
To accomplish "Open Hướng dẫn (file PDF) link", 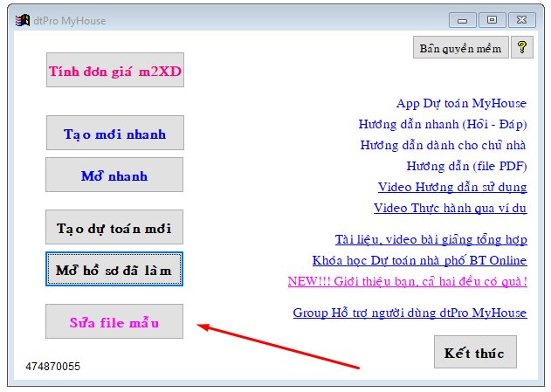I will pyautogui.click(x=466, y=166).
